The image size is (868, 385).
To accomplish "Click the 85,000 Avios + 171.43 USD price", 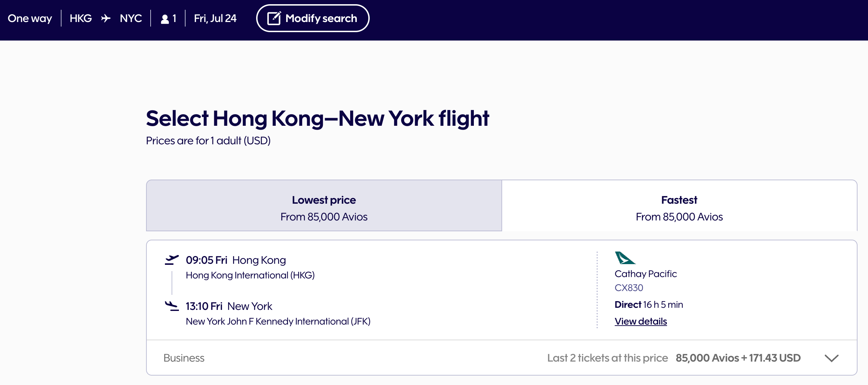I will pos(738,358).
